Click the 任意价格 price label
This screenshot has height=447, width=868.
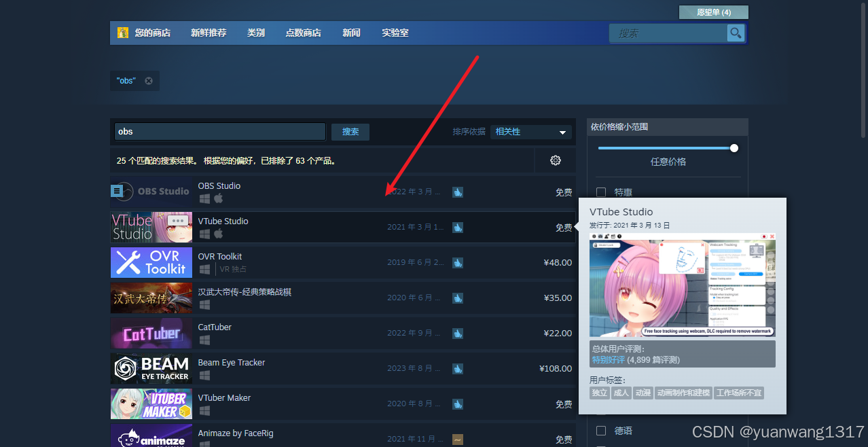pyautogui.click(x=668, y=162)
